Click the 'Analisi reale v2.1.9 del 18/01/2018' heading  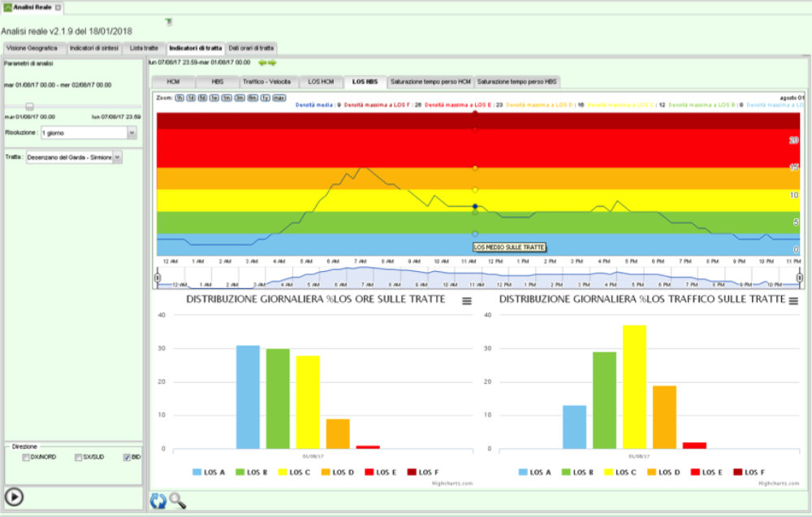[67, 32]
